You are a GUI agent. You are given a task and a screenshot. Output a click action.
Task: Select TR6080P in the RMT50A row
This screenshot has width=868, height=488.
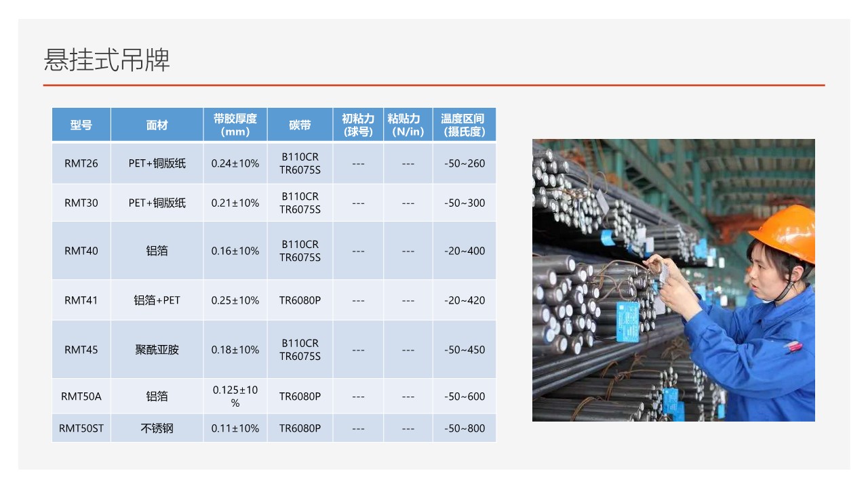point(300,396)
